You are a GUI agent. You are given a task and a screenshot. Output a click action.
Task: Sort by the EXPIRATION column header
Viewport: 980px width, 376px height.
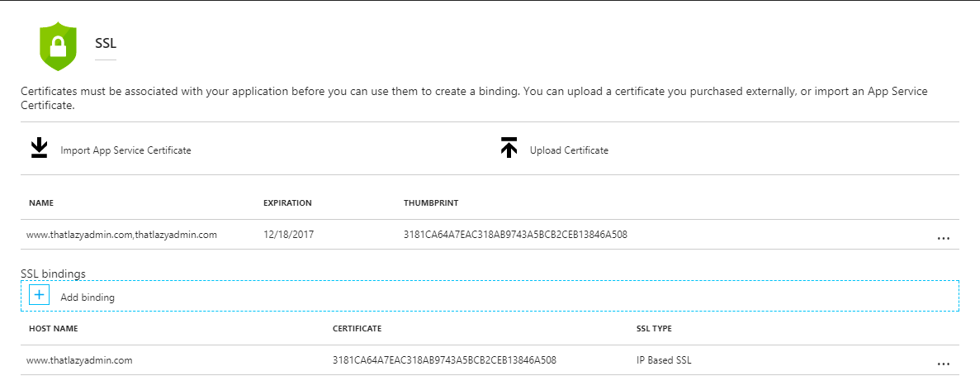[x=287, y=203]
